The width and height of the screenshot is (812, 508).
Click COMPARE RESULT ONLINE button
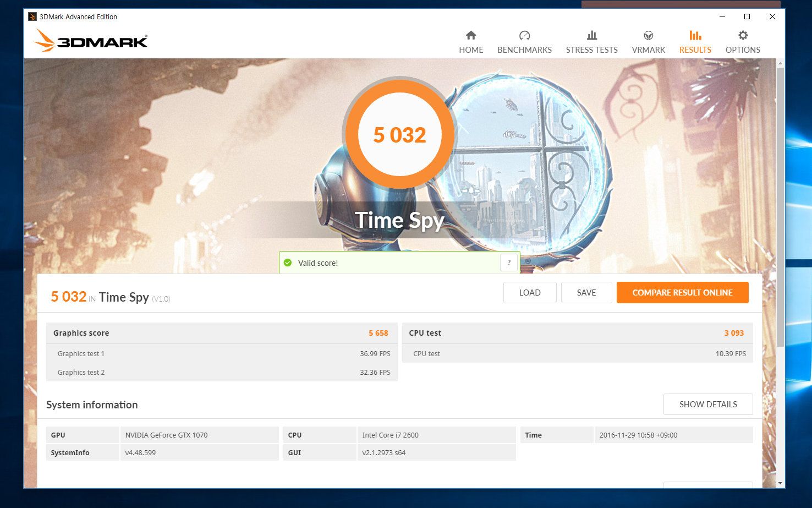point(682,293)
